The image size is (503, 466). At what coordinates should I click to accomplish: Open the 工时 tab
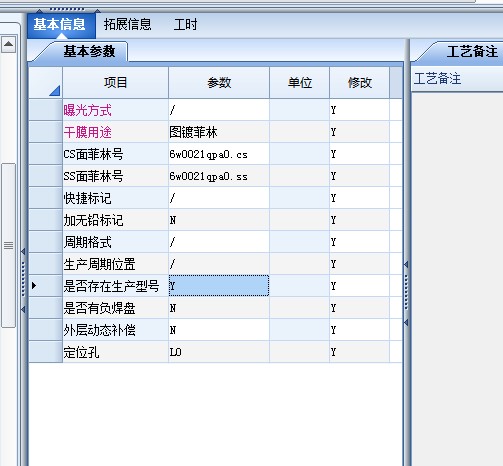(185, 25)
